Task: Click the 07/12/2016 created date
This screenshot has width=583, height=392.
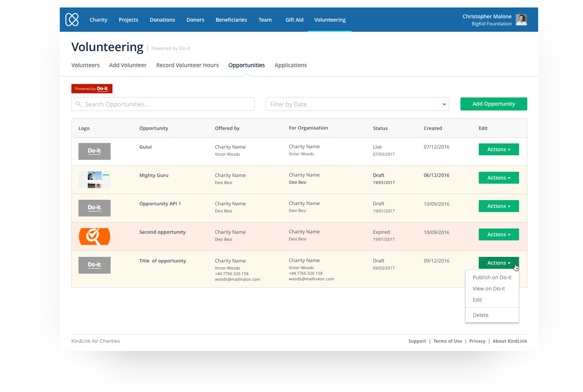Action: point(437,147)
